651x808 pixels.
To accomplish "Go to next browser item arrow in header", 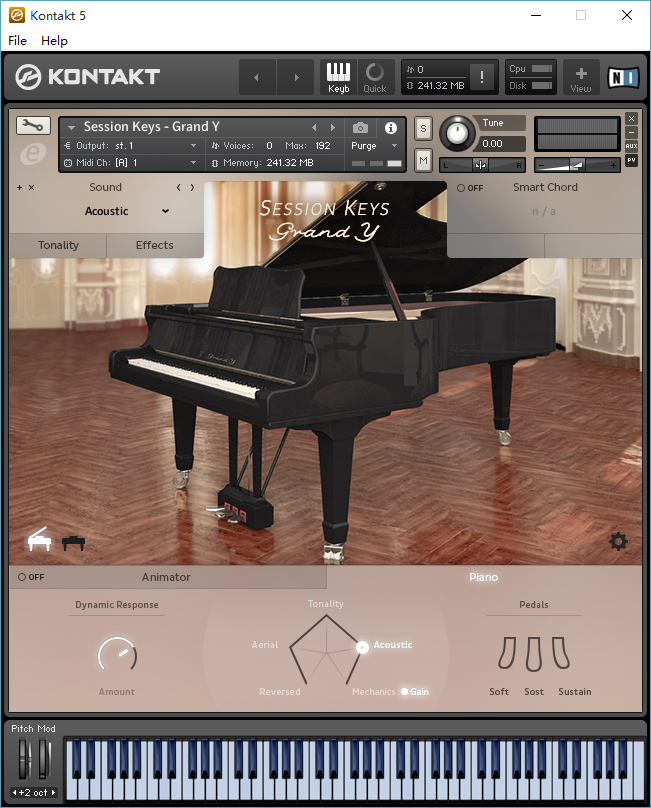I will pos(296,77).
